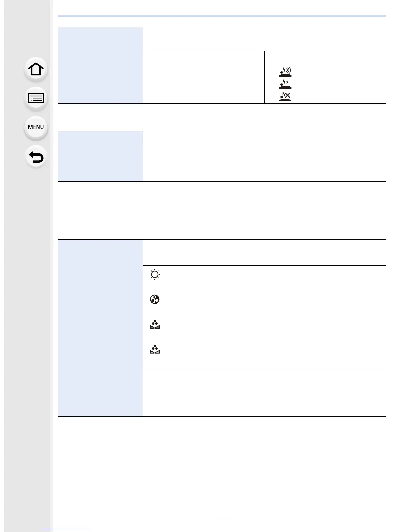
Task: Go back with the return arrow icon
Action: pyautogui.click(x=36, y=157)
